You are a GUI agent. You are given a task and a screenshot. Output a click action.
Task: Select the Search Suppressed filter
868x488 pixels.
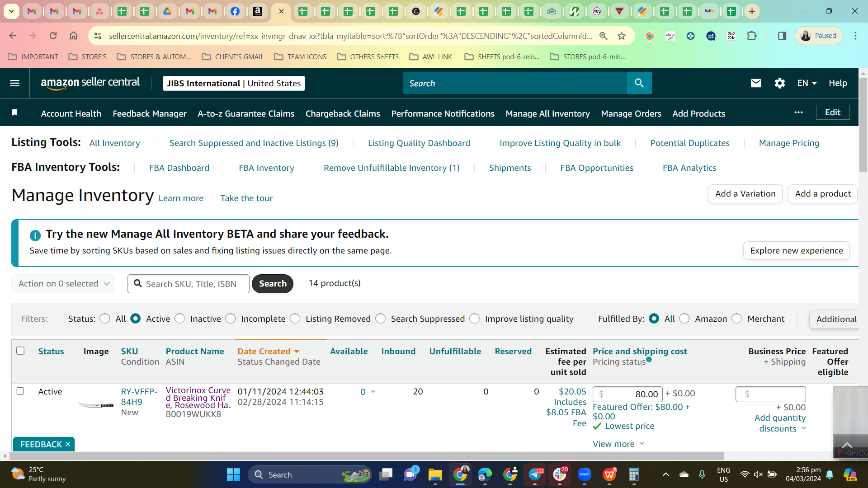click(x=381, y=319)
